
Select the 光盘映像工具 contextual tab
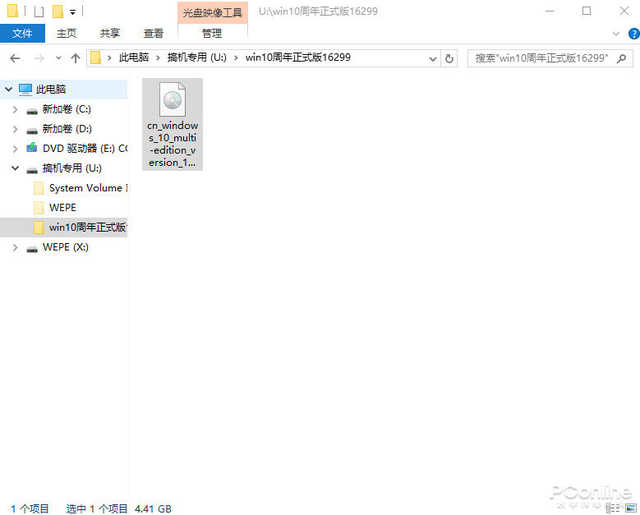(x=212, y=13)
